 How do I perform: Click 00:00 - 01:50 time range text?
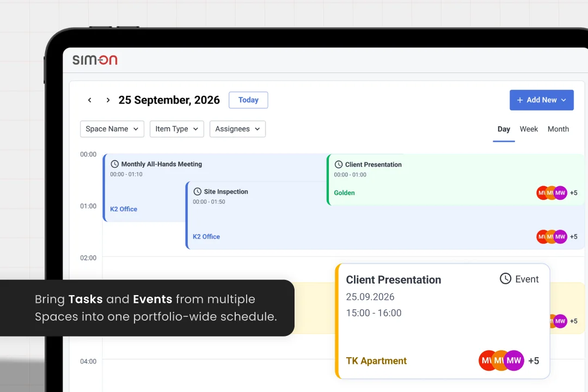[x=209, y=202]
